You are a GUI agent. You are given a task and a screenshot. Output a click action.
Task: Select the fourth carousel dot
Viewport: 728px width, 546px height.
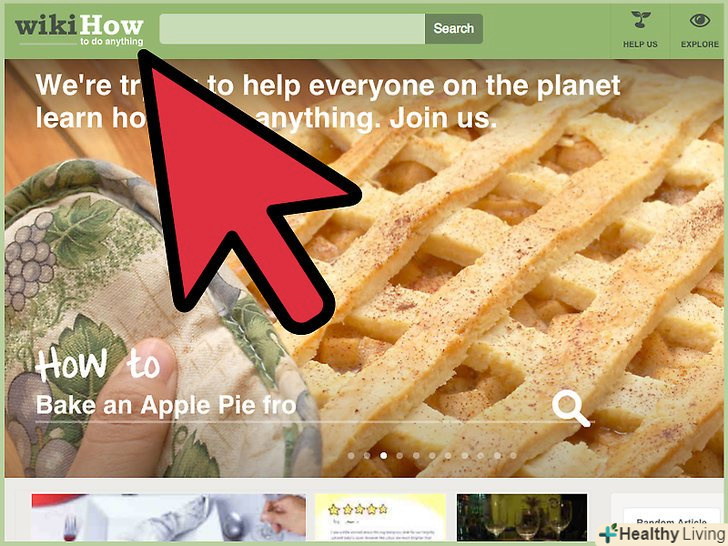[x=400, y=455]
